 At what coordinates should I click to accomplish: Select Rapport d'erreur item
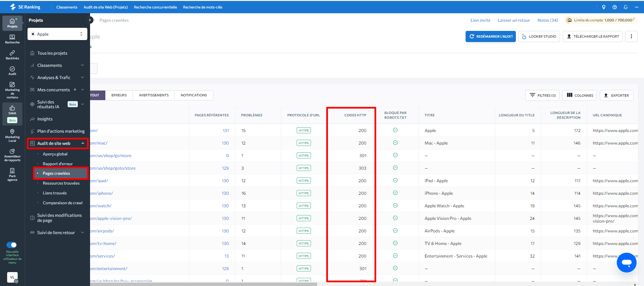tap(58, 164)
